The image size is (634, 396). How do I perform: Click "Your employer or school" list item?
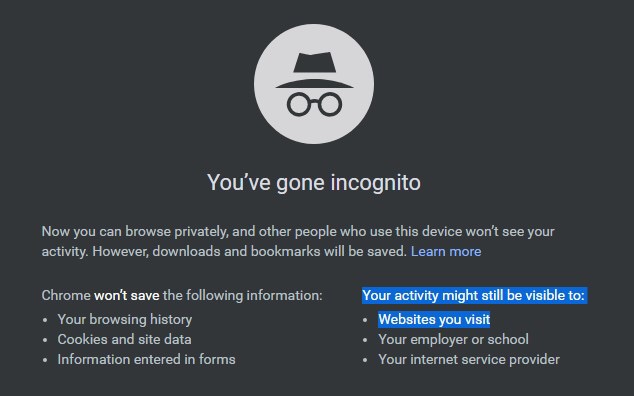[453, 339]
